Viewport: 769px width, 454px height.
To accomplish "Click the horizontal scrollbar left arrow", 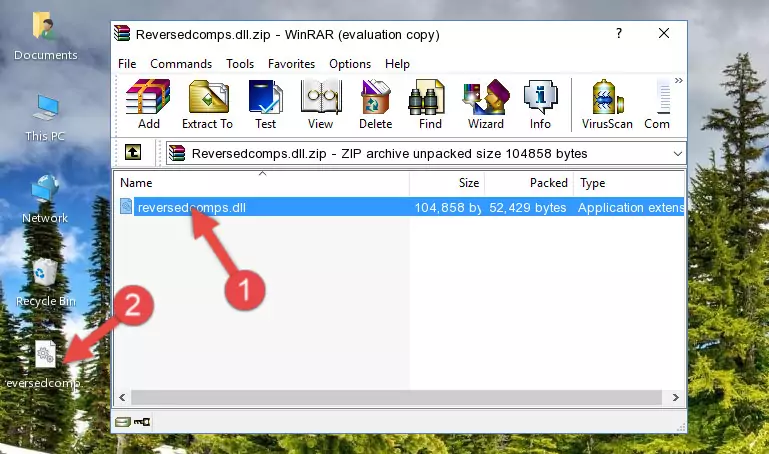I will click(123, 397).
